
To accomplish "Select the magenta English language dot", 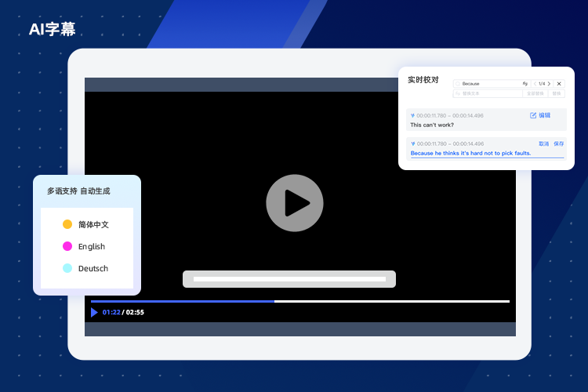I will (x=67, y=246).
